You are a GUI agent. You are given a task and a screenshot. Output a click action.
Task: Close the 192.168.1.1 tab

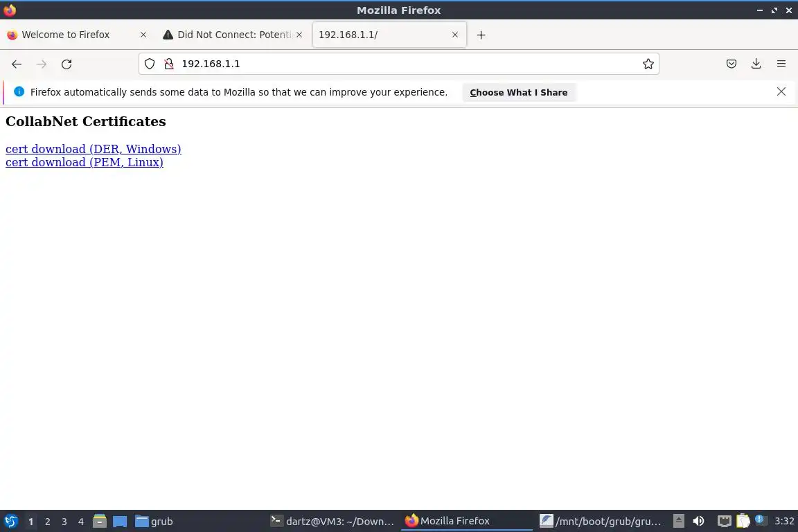[455, 35]
